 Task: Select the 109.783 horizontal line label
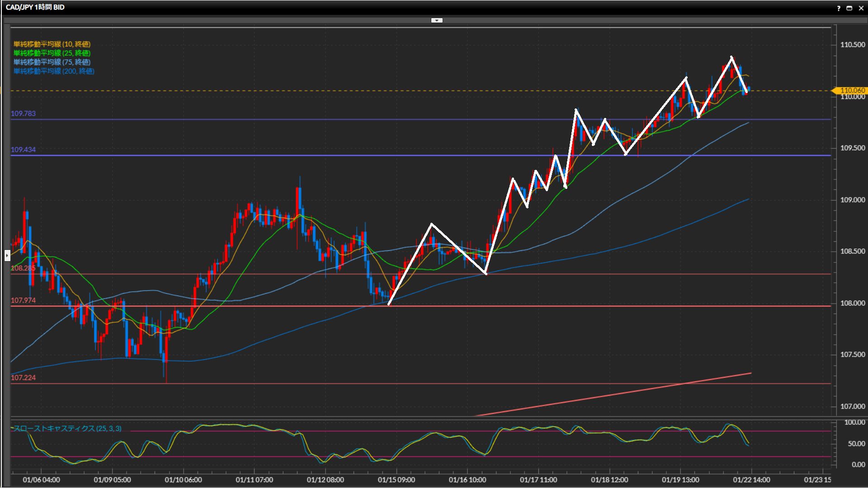point(23,113)
